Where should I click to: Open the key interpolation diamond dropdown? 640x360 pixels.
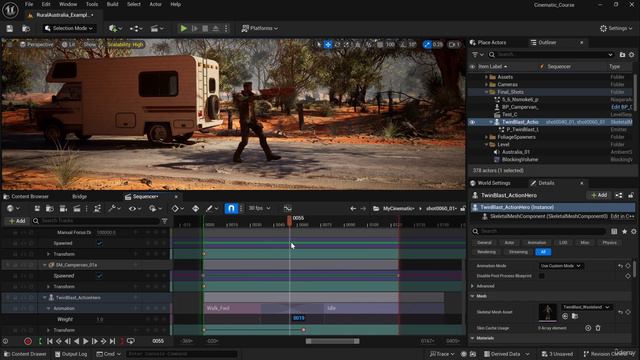tap(178, 209)
